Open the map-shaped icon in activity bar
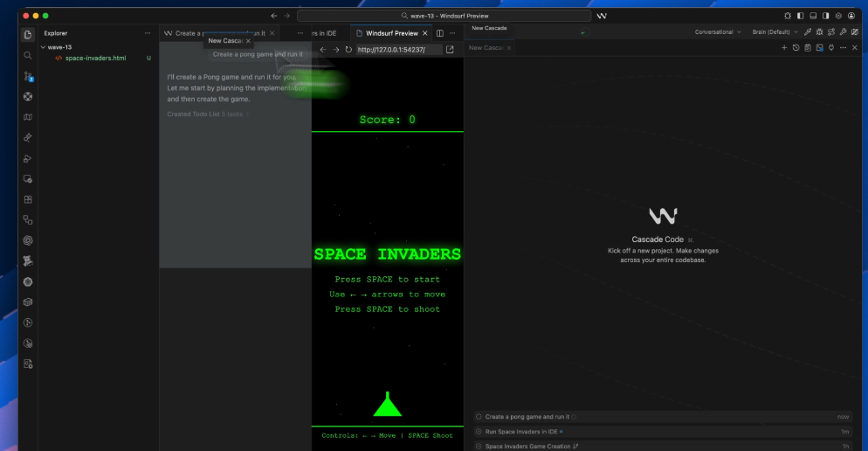868x451 pixels. point(28,117)
